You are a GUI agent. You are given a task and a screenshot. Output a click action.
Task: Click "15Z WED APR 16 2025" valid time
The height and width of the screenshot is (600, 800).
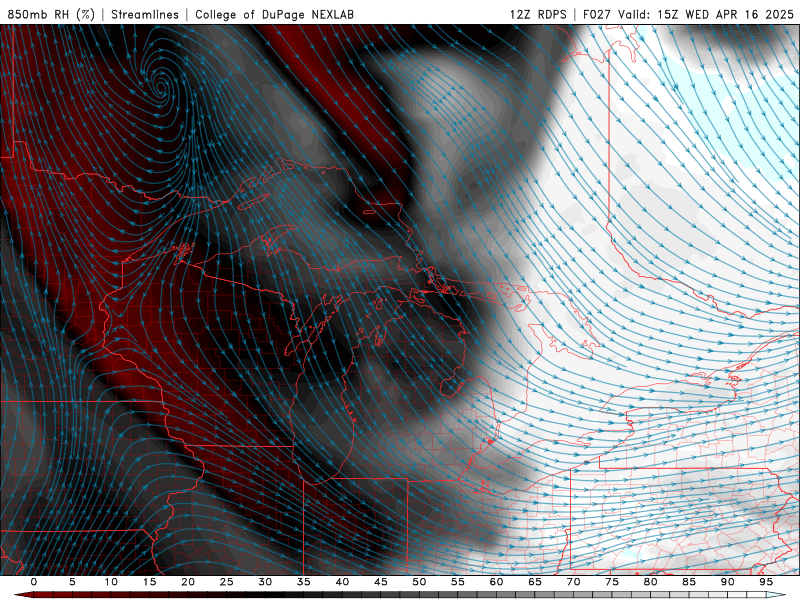click(726, 14)
